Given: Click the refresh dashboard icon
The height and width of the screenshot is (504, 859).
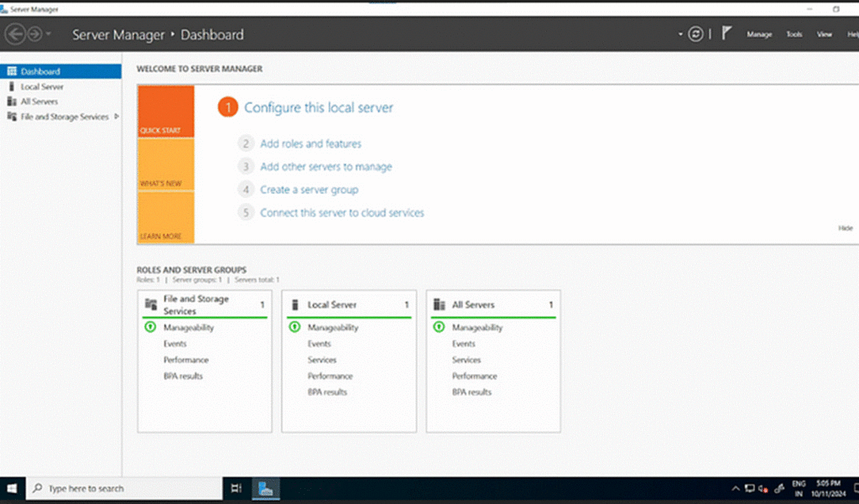Looking at the screenshot, I should pos(695,34).
